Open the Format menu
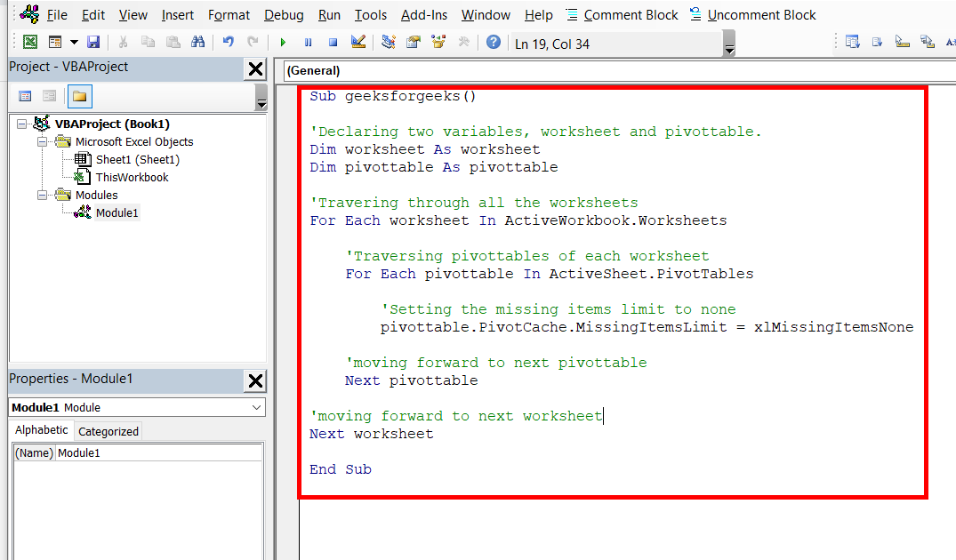 point(229,14)
